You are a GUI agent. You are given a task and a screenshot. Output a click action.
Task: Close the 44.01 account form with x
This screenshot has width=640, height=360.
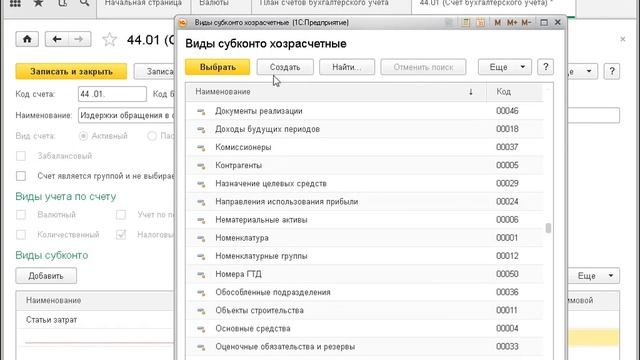coord(623,39)
